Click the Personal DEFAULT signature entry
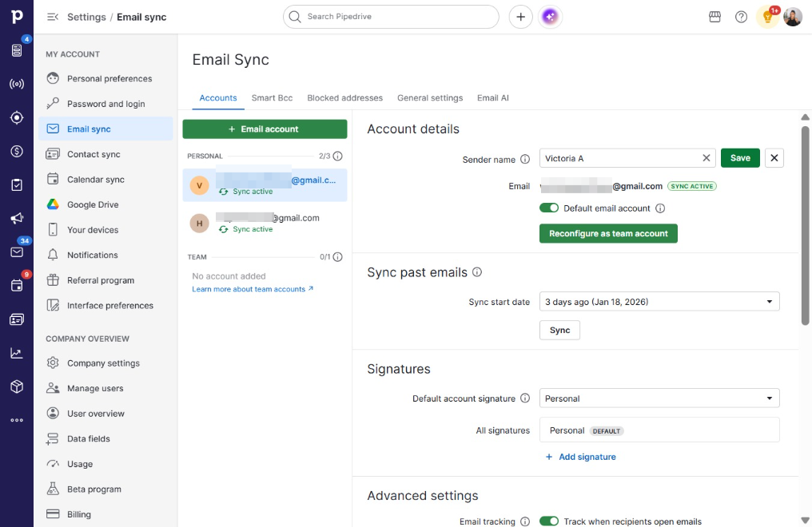812x527 pixels. pos(659,430)
